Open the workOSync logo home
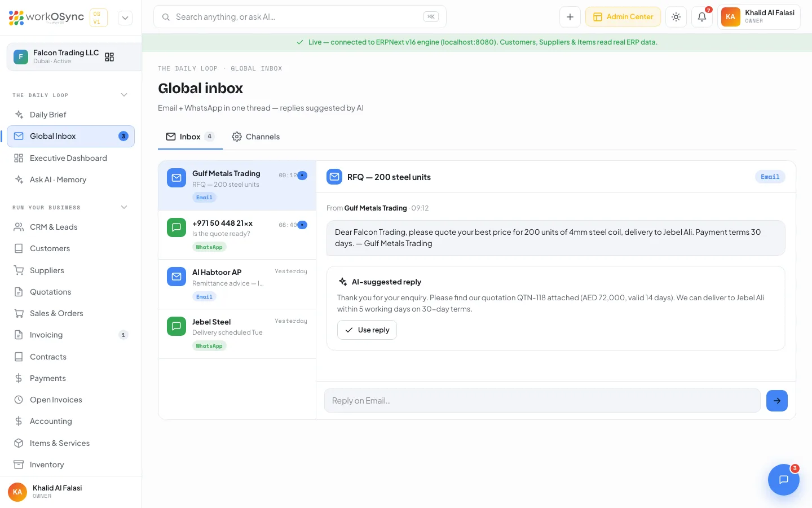 46,17
